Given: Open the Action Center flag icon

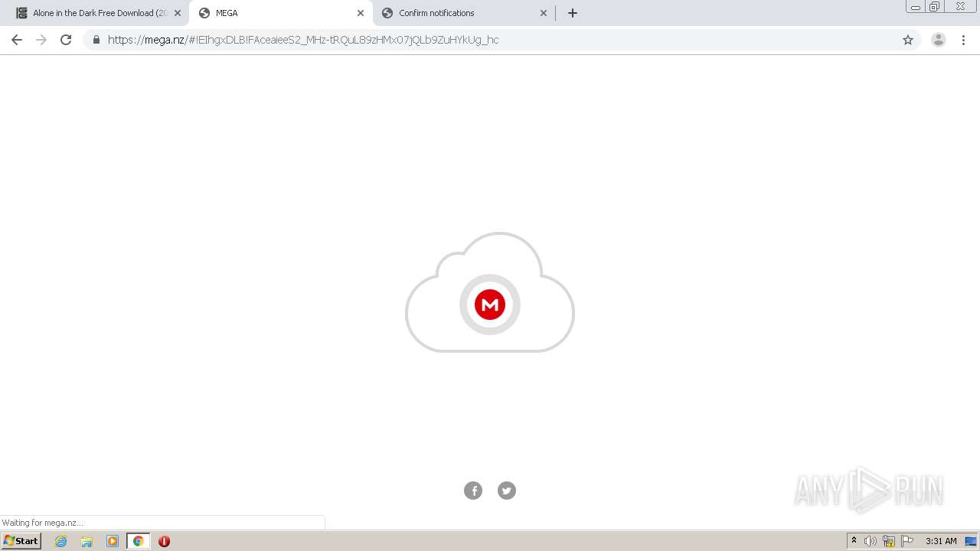Looking at the screenshot, I should tap(907, 541).
